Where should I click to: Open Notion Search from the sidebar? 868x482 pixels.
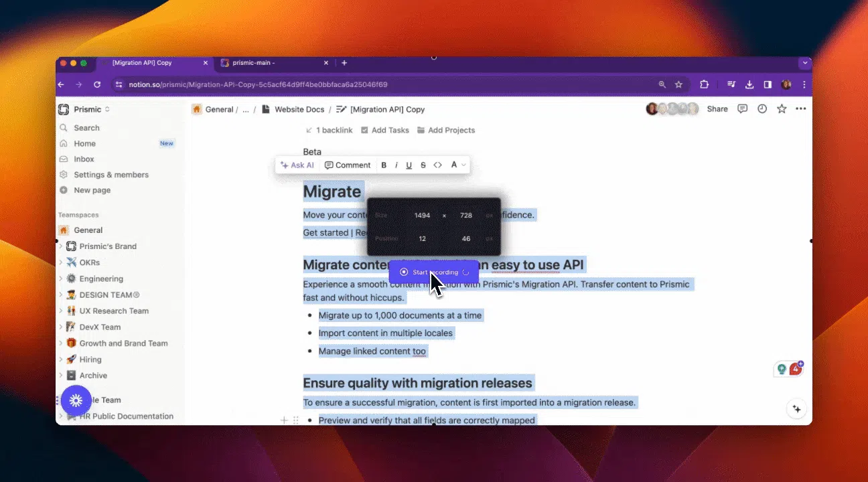click(x=85, y=127)
